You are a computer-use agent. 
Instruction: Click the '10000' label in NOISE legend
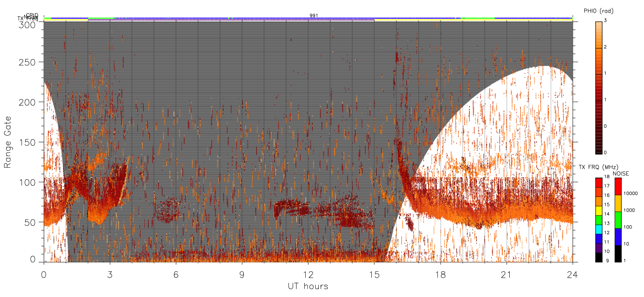coord(630,193)
